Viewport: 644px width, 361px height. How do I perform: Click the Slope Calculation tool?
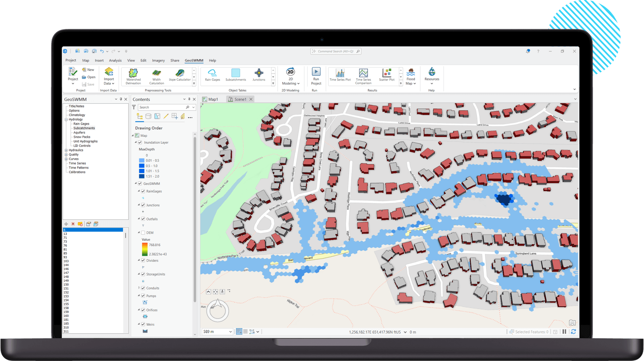click(180, 76)
